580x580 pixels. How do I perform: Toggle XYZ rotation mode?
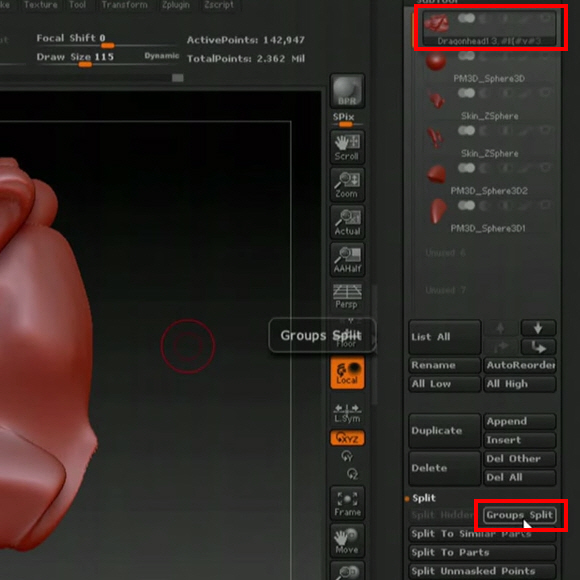347,438
